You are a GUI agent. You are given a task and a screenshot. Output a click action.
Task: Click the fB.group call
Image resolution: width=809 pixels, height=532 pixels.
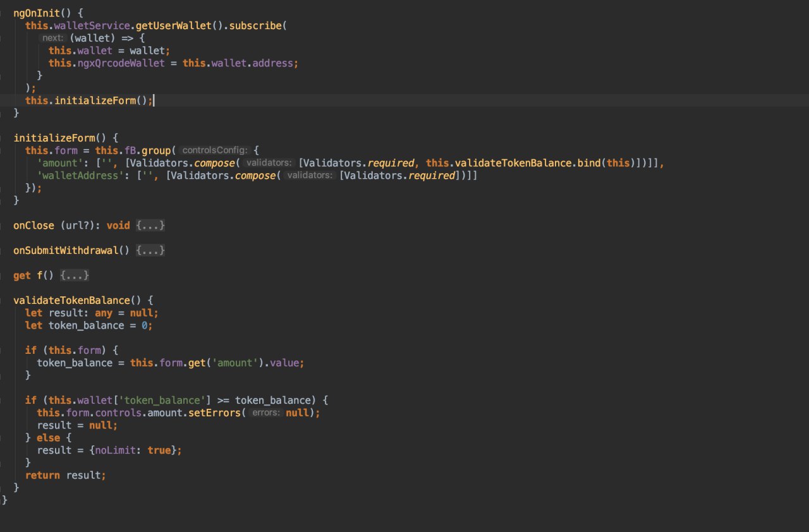pos(149,150)
